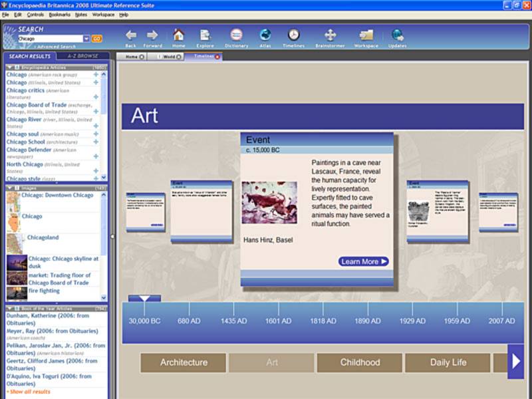The image size is (532, 399).
Task: Jump to 2007 AD on timeline
Action: coord(501,321)
